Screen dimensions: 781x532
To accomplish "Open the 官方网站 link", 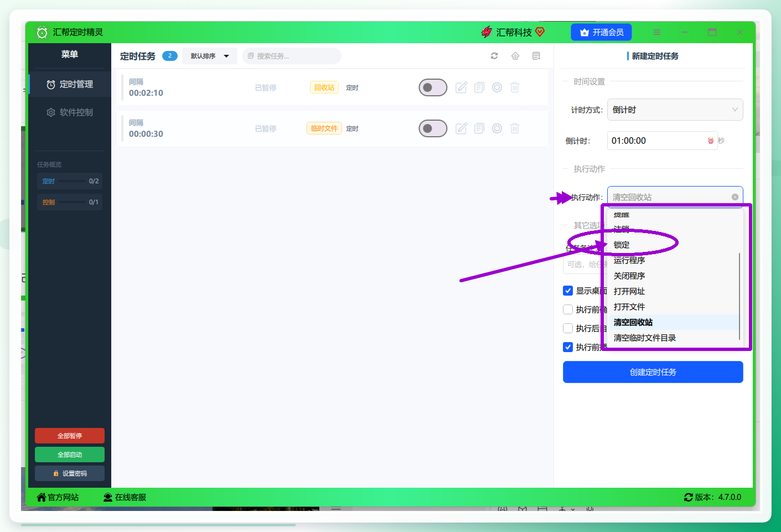I will tap(58, 497).
